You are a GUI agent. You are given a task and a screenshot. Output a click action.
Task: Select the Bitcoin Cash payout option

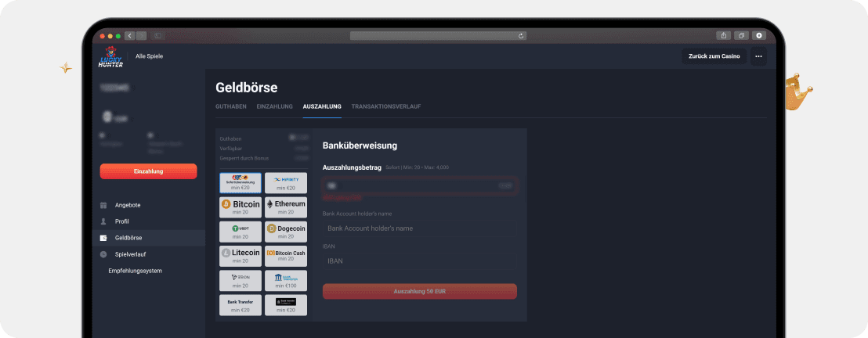[286, 256]
